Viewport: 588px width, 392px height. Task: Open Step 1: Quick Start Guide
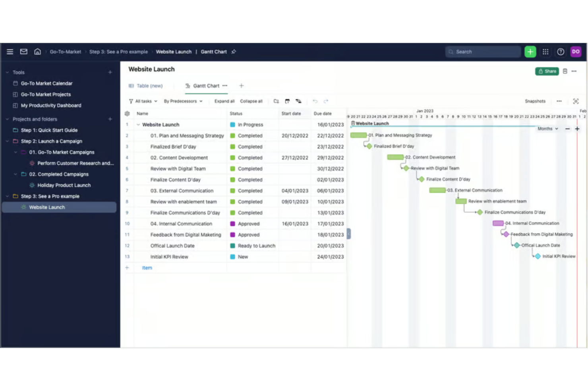click(49, 130)
